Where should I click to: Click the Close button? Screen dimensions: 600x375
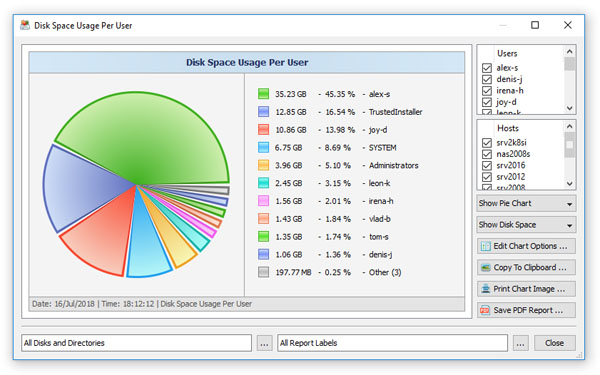(x=554, y=343)
